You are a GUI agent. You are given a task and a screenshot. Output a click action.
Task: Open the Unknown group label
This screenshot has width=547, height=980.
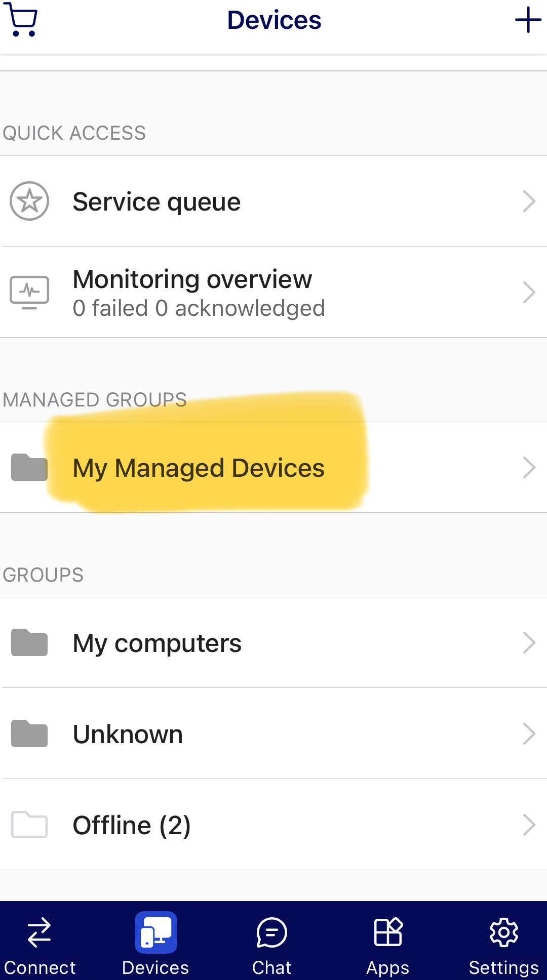[x=128, y=734]
